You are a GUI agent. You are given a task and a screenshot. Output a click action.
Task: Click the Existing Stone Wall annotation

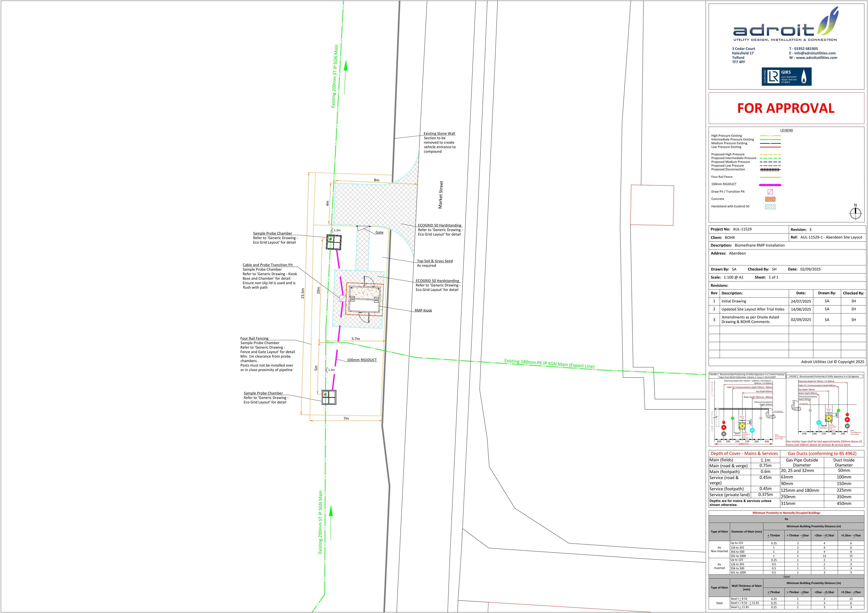[x=439, y=143]
